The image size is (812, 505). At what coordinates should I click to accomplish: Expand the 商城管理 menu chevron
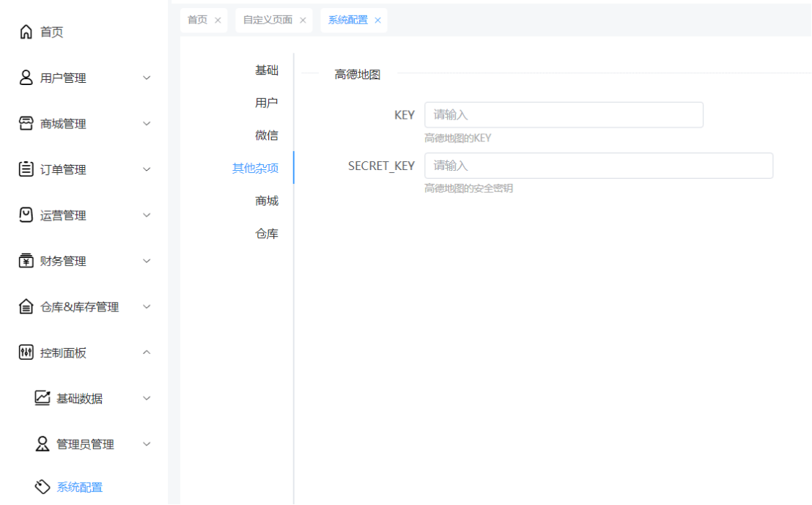[x=147, y=123]
